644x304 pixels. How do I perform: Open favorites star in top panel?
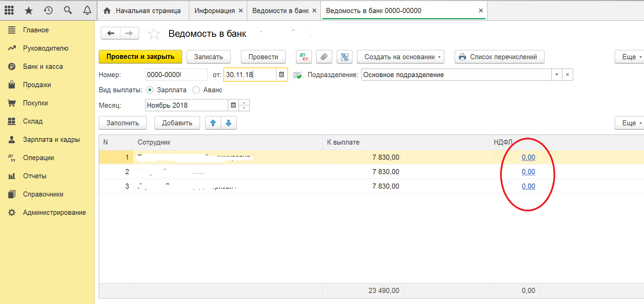[x=29, y=11]
